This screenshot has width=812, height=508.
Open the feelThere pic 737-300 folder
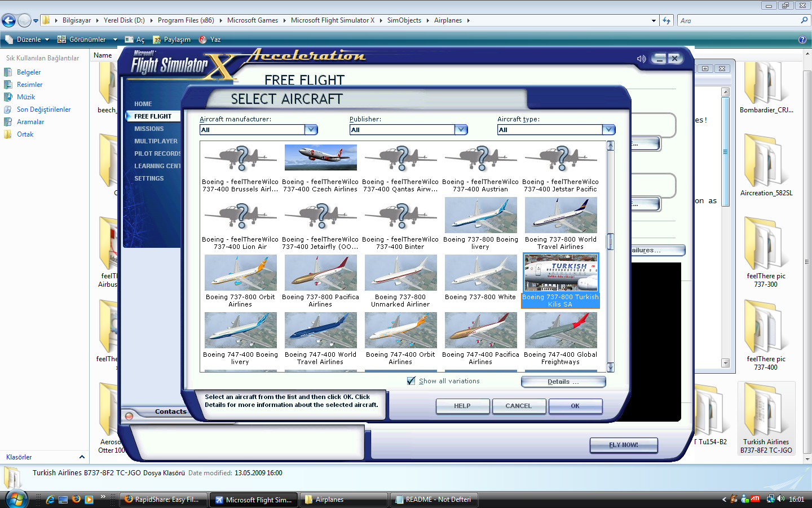(x=766, y=253)
